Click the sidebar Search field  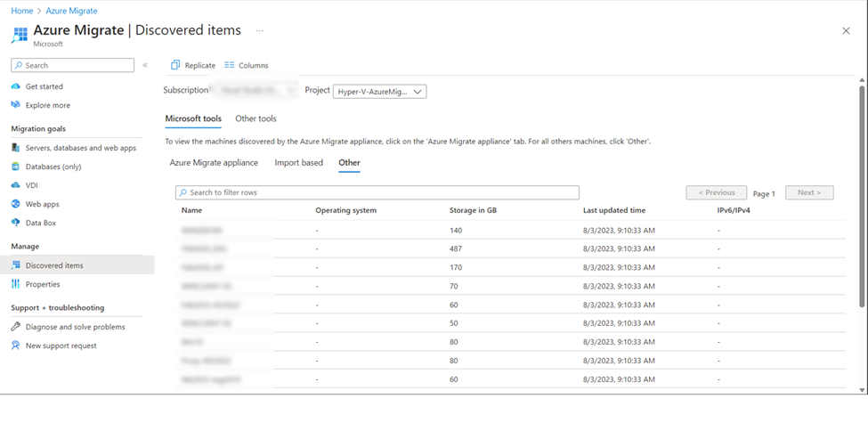[x=72, y=65]
